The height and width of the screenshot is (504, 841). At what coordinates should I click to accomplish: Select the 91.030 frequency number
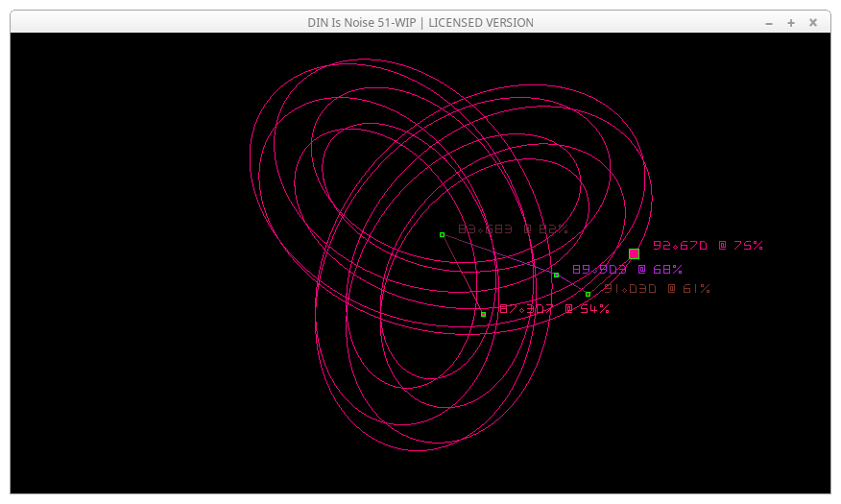pyautogui.click(x=630, y=289)
